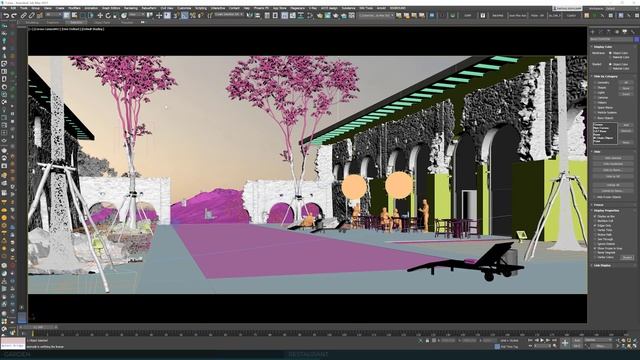This screenshot has width=640, height=360.
Task: Open the Graph Editors menu
Action: coord(111,8)
